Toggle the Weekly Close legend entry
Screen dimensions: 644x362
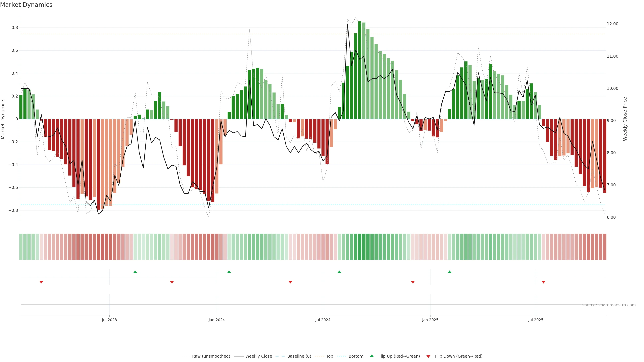(258, 356)
